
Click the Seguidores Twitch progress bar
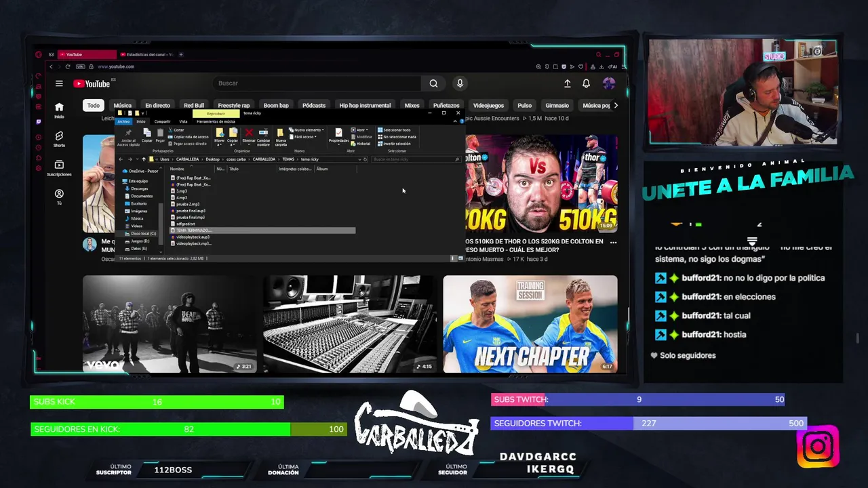click(x=648, y=423)
